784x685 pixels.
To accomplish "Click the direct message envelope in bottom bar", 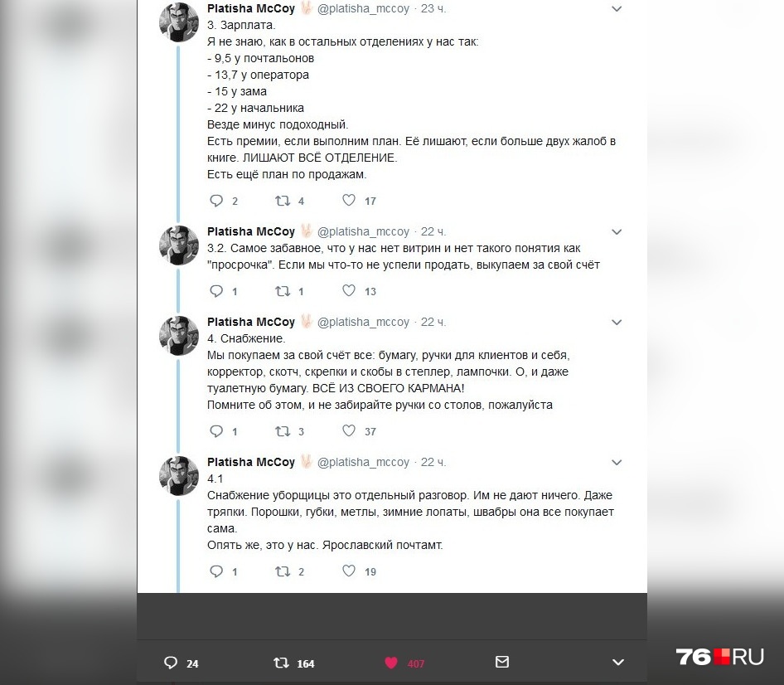I will (x=502, y=662).
